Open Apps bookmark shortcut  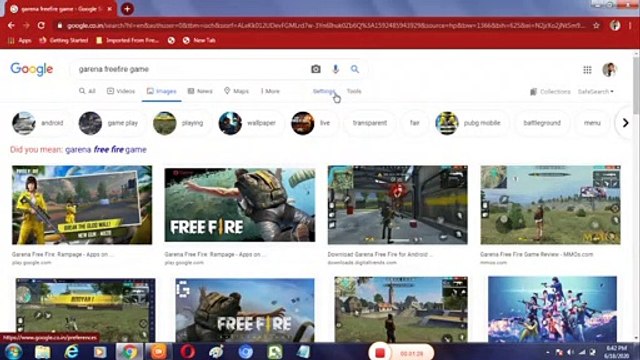[20, 40]
